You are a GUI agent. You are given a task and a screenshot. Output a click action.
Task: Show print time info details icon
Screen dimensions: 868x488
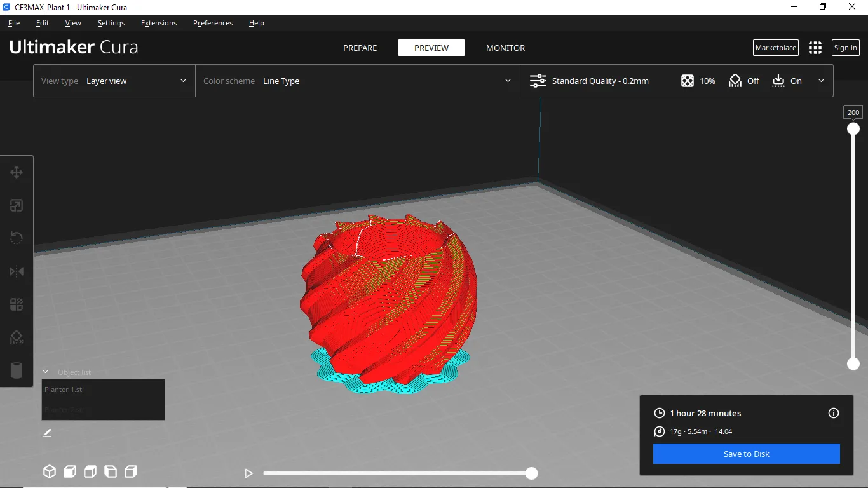(834, 413)
